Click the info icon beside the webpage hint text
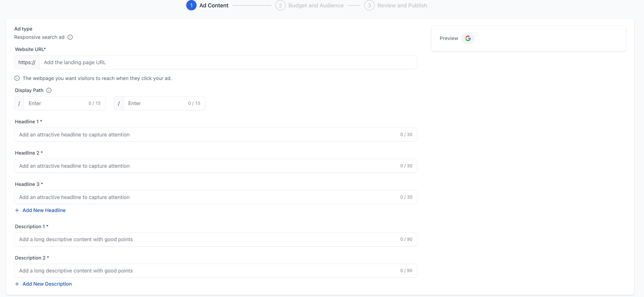The image size is (644, 297). tap(17, 78)
